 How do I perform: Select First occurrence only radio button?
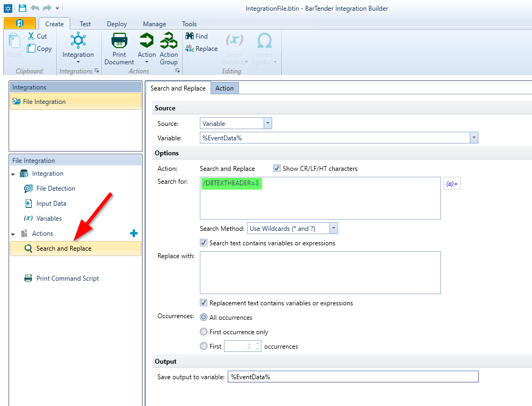tap(204, 332)
